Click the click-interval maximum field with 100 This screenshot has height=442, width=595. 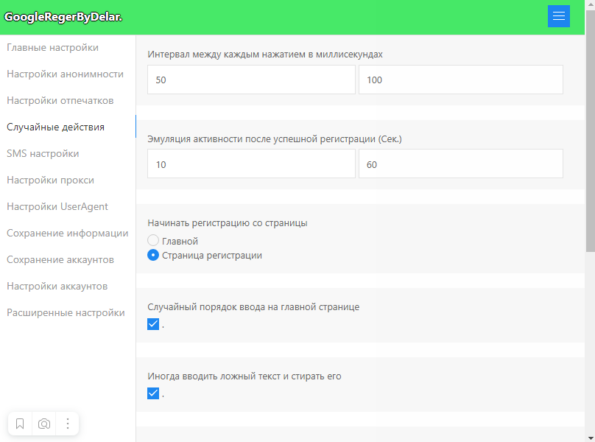pyautogui.click(x=461, y=80)
